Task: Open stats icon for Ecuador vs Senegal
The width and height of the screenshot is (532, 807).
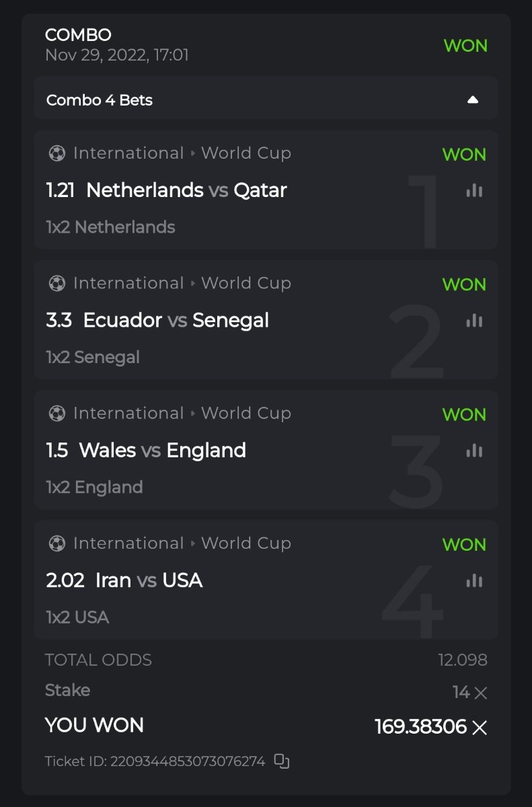Action: pos(474,320)
